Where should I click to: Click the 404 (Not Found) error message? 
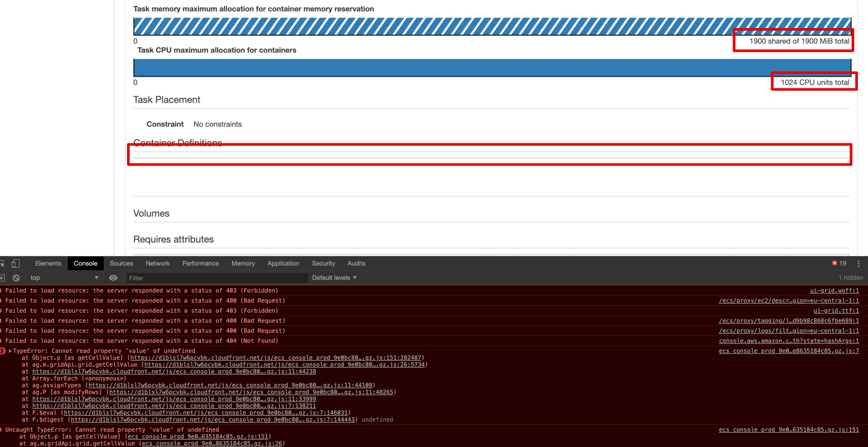[x=141, y=341]
